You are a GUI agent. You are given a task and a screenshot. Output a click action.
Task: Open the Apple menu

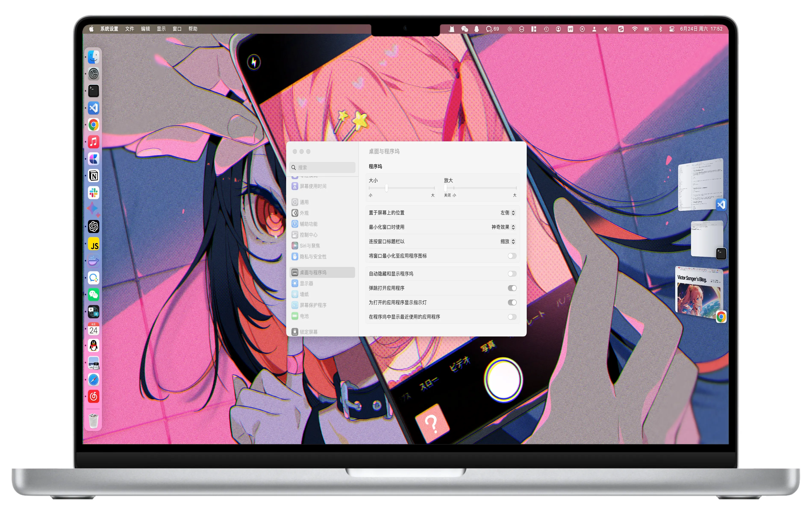click(x=91, y=29)
